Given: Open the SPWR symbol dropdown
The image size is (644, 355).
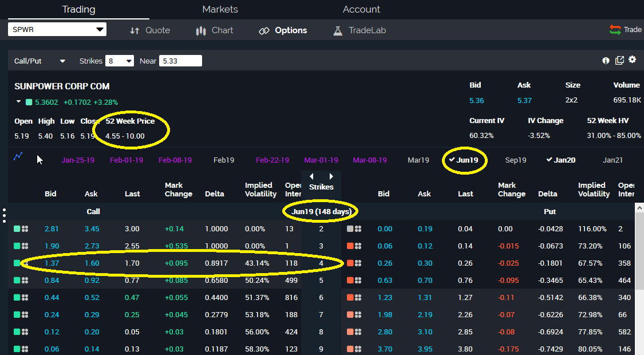Looking at the screenshot, I should 57,29.
